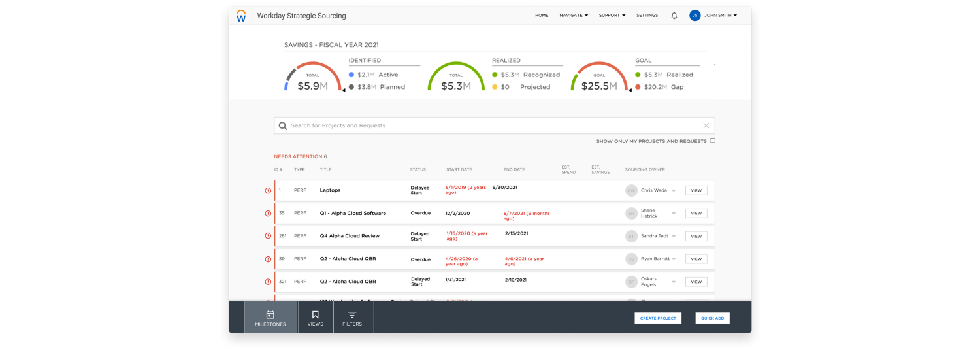Click the Q4 Alpha Cloud Review title
The width and height of the screenshot is (980, 351).
(x=350, y=236)
